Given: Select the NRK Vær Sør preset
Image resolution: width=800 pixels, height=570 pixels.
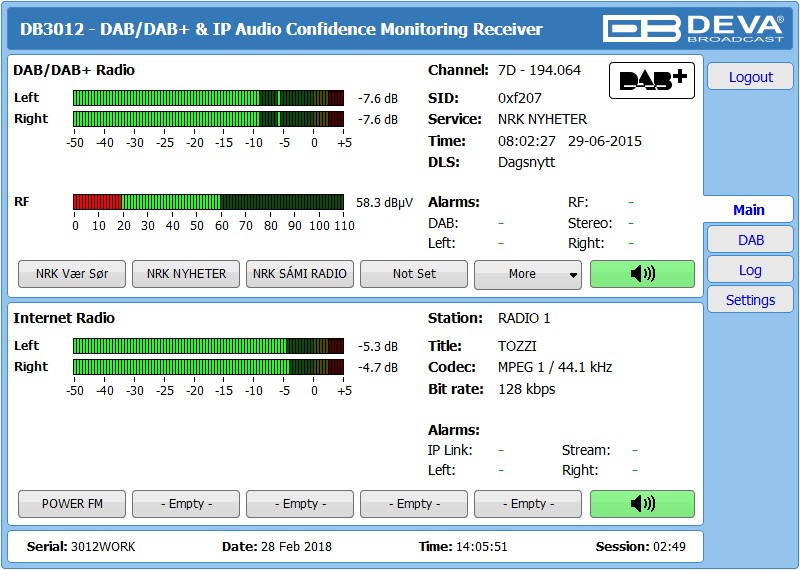Looking at the screenshot, I should (72, 274).
